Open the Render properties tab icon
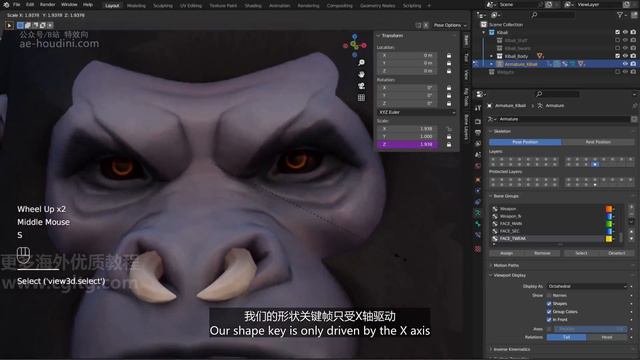The height and width of the screenshot is (360, 640). point(478,122)
